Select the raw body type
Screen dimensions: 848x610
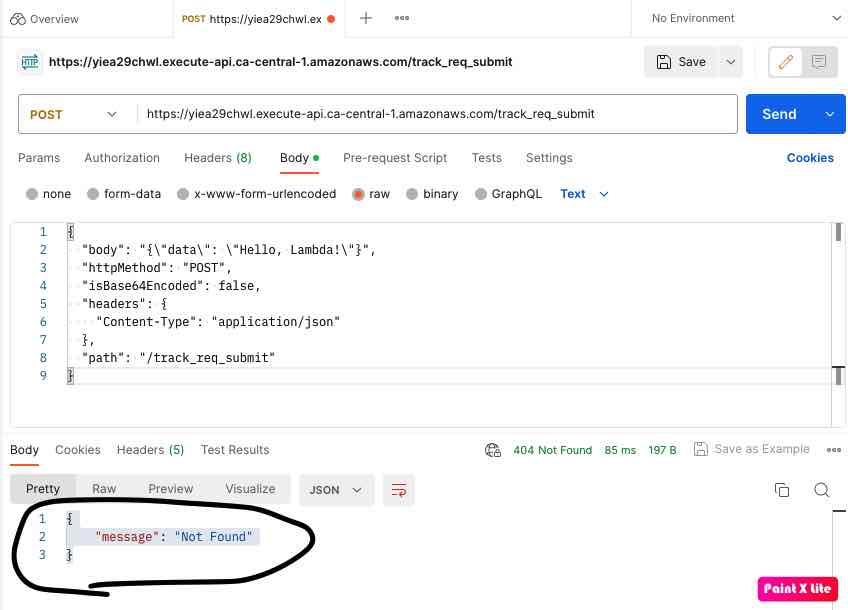370,194
